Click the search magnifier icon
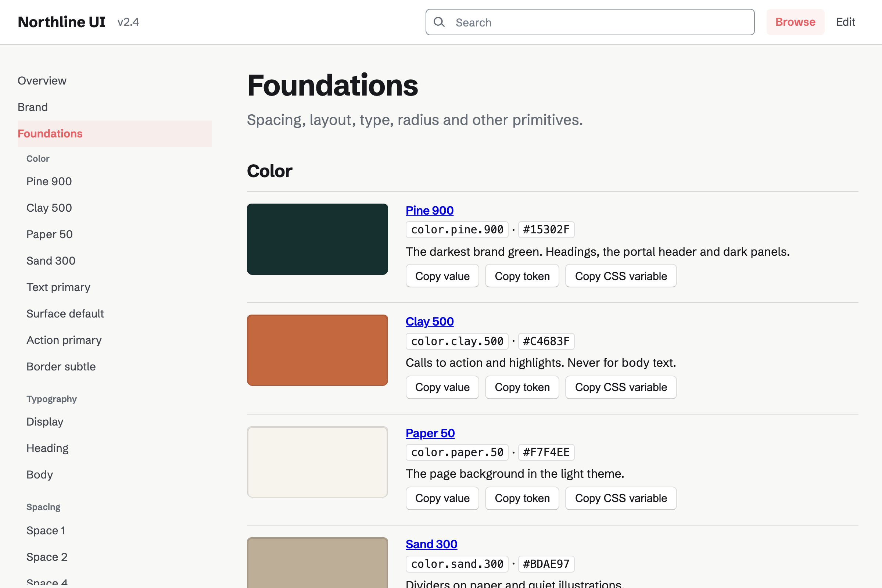The image size is (882, 588). tap(439, 22)
